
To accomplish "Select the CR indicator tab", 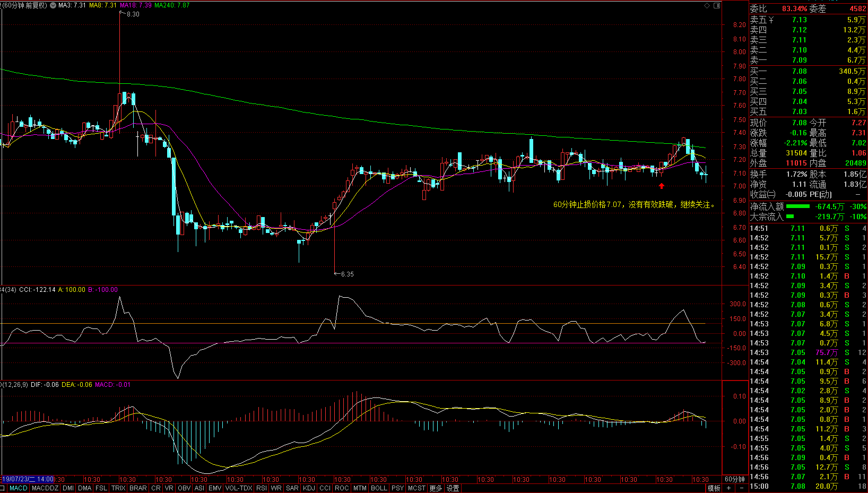I will [x=156, y=488].
